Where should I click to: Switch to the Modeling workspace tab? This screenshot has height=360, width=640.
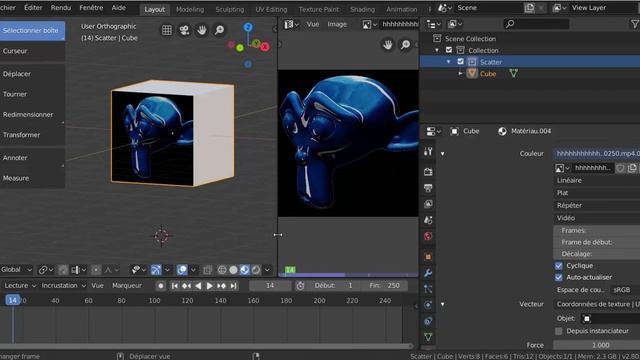coord(190,9)
